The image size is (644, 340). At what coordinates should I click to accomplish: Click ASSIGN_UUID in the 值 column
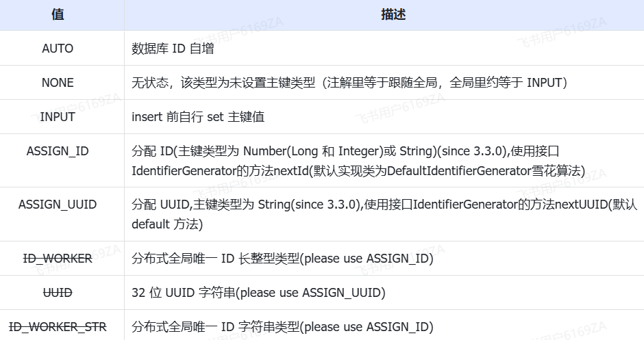(58, 205)
